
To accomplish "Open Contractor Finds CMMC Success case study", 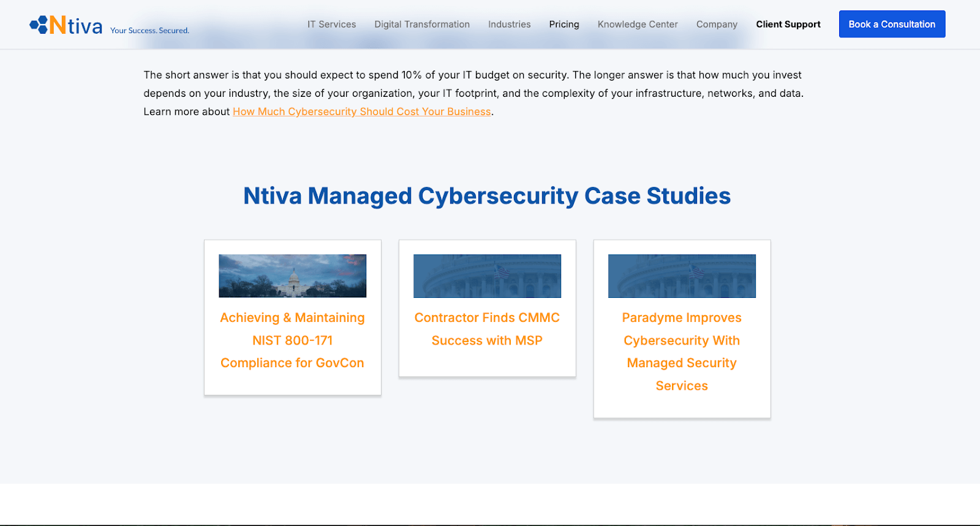I will click(488, 329).
